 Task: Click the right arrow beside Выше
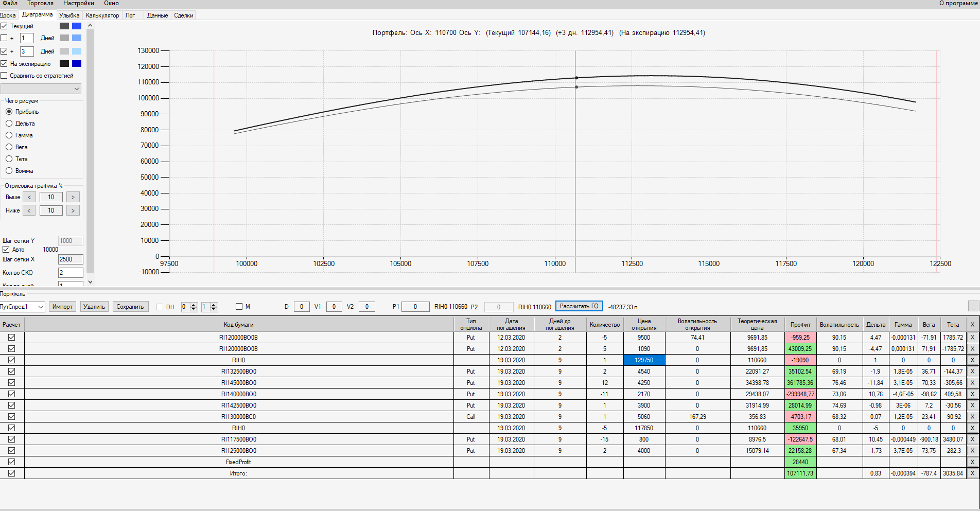pos(73,197)
